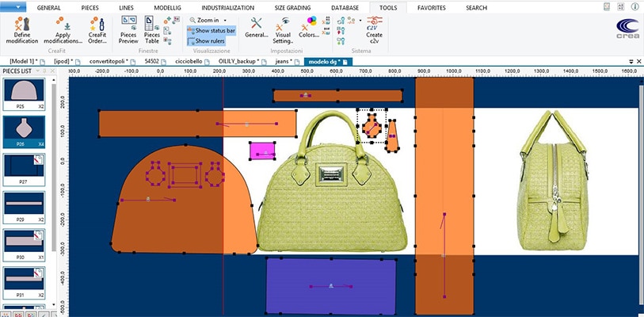Toggle Show status bar option
Viewport: 644px width, 317px height.
pyautogui.click(x=211, y=30)
